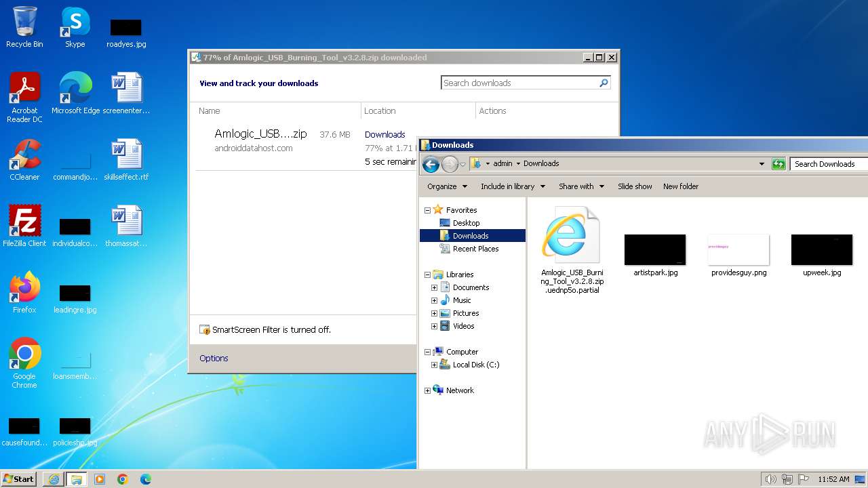Image resolution: width=868 pixels, height=488 pixels.
Task: Open Acrobat Reader DC shortcut
Action: pyautogui.click(x=24, y=98)
